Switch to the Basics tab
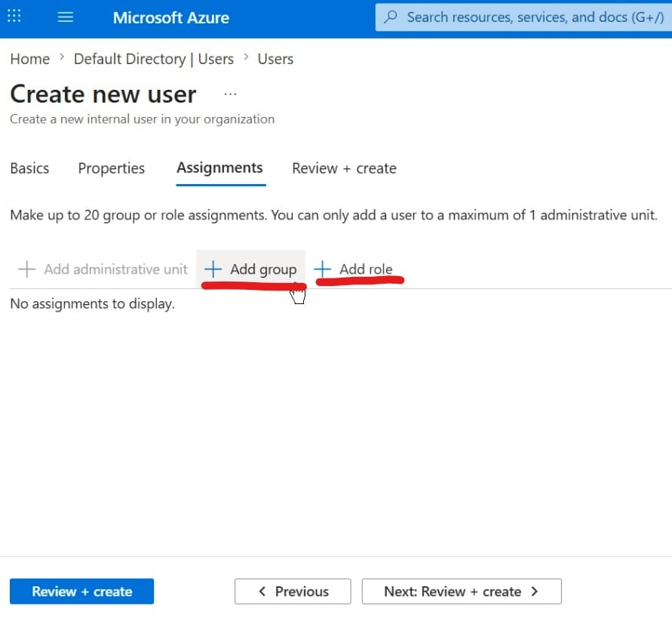This screenshot has height=621, width=672. tap(29, 168)
